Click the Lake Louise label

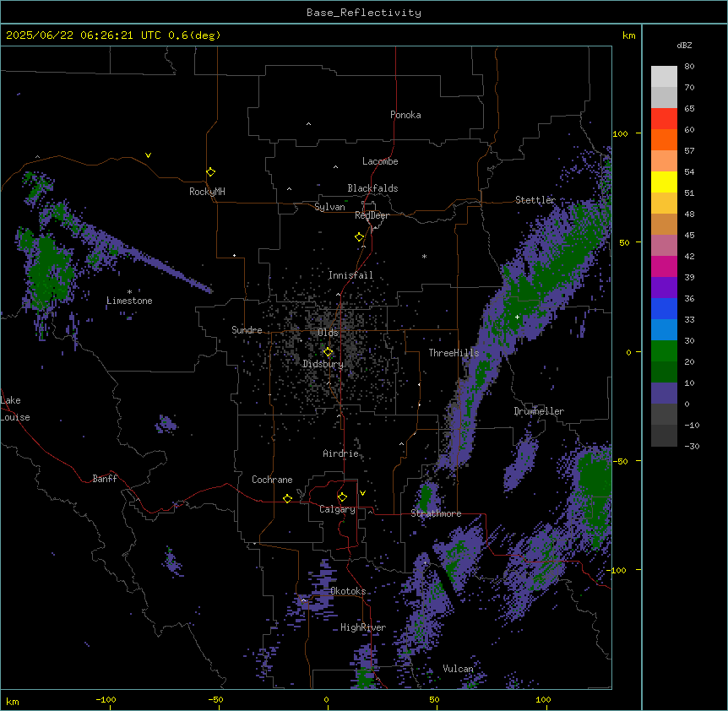tap(14, 409)
